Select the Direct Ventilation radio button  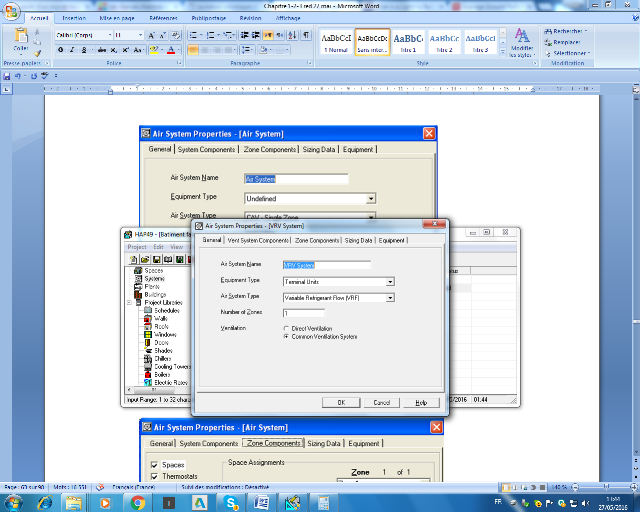[x=286, y=328]
